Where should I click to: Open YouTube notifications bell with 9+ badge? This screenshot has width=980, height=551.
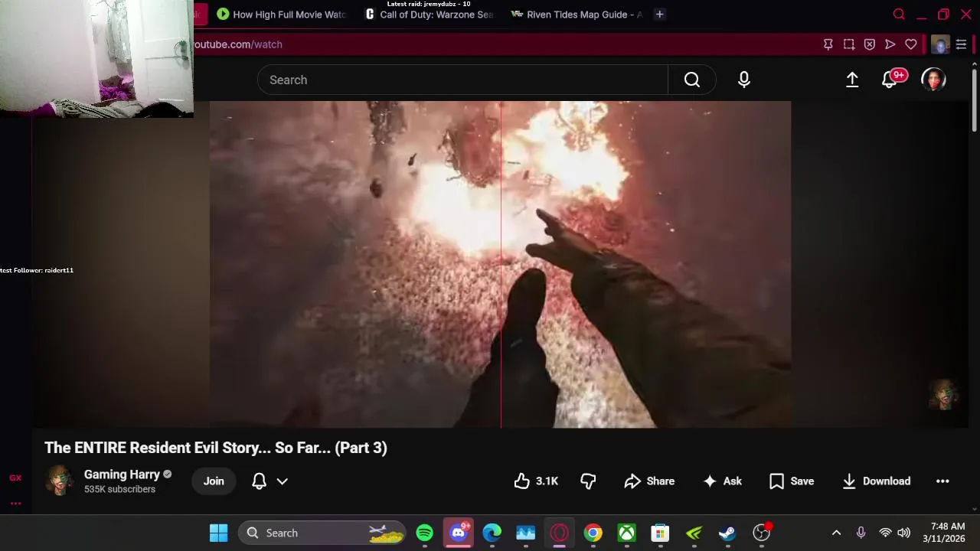(890, 79)
